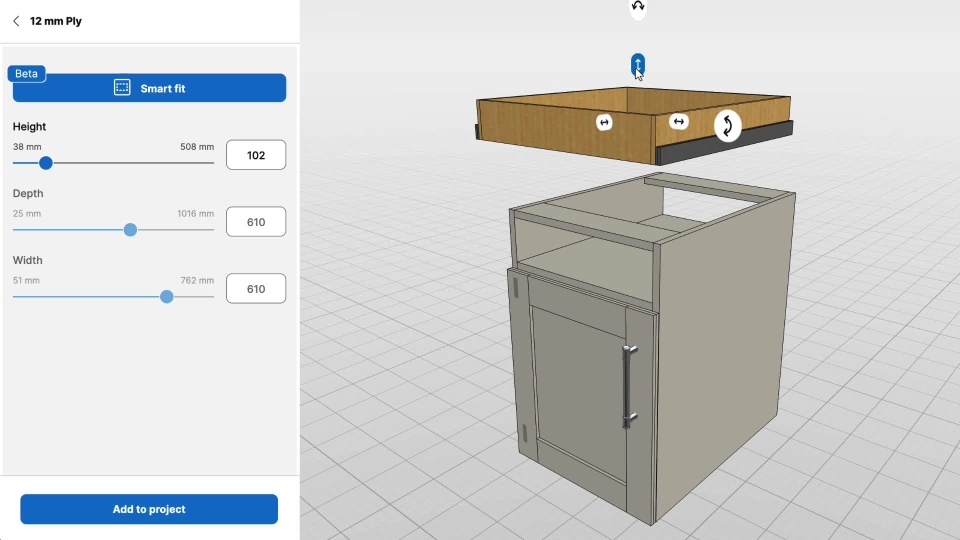
Task: Focus the Width value field showing 610
Action: pyautogui.click(x=256, y=288)
